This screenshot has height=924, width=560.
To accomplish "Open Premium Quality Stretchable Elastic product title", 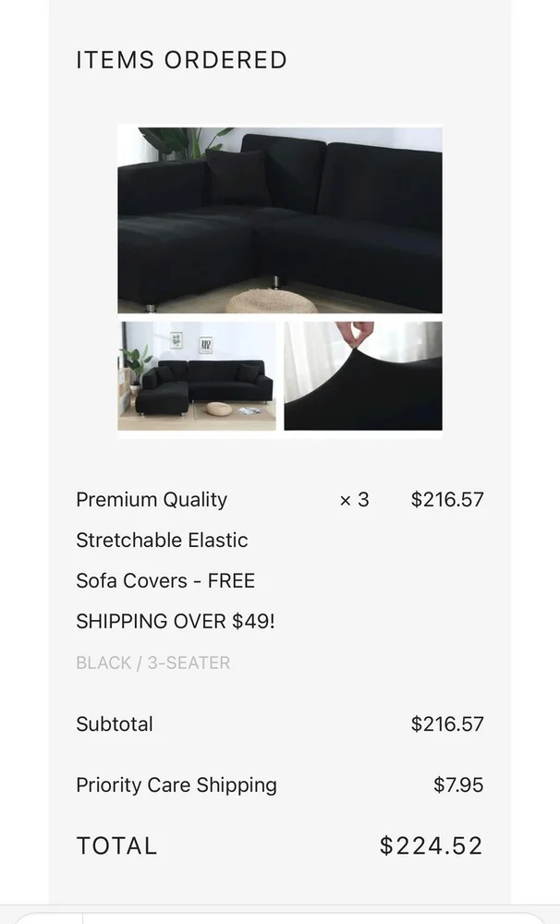I will pyautogui.click(x=162, y=519).
